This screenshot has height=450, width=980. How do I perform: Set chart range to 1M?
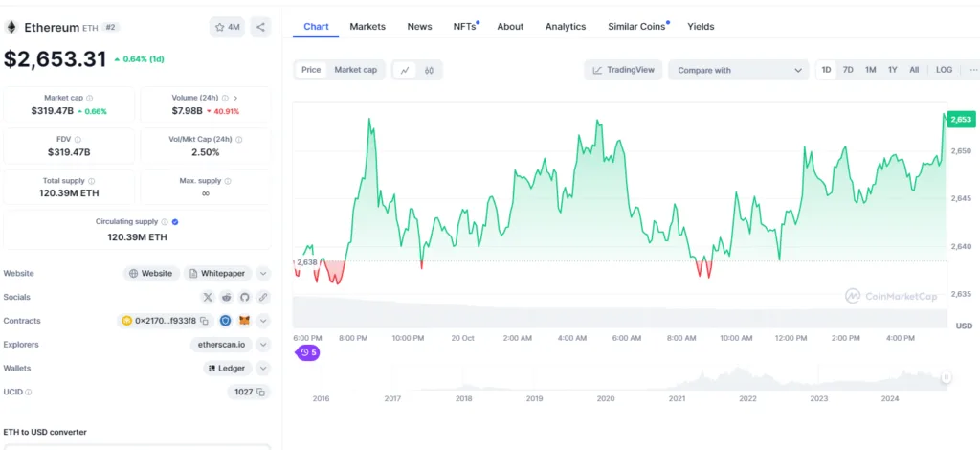[871, 70]
